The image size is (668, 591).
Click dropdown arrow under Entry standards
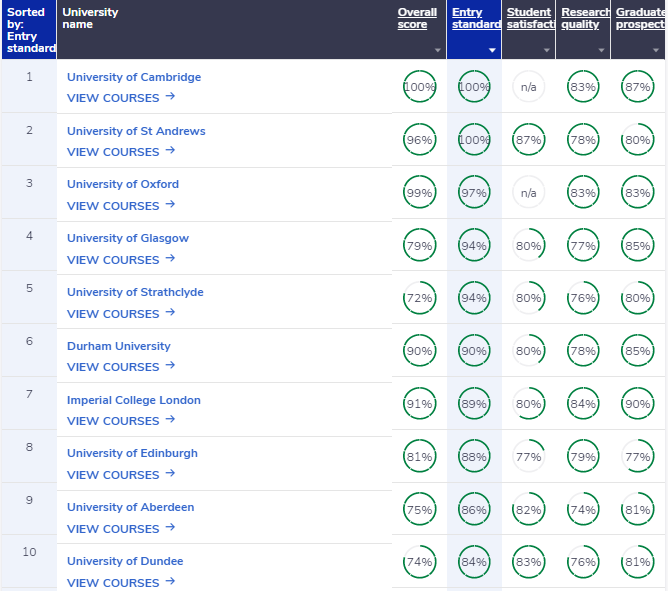tap(492, 50)
